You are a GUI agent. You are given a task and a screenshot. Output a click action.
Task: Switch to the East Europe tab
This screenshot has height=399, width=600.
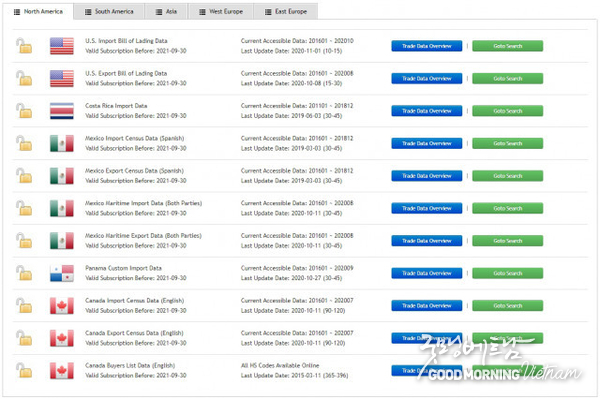tap(285, 11)
